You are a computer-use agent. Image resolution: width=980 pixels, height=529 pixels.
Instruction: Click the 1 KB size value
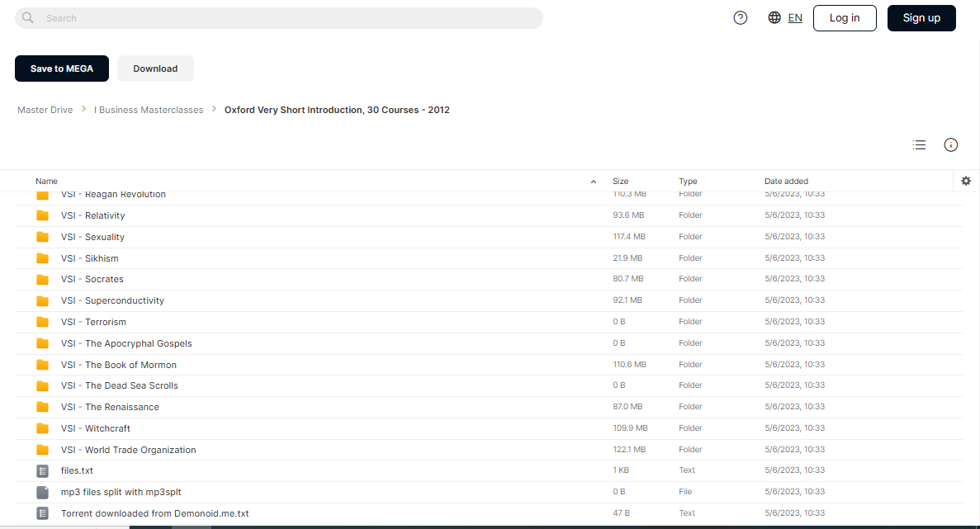click(621, 470)
